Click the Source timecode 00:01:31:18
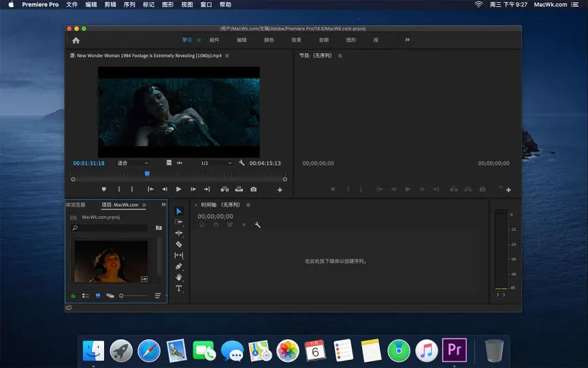The image size is (588, 368). [x=89, y=163]
